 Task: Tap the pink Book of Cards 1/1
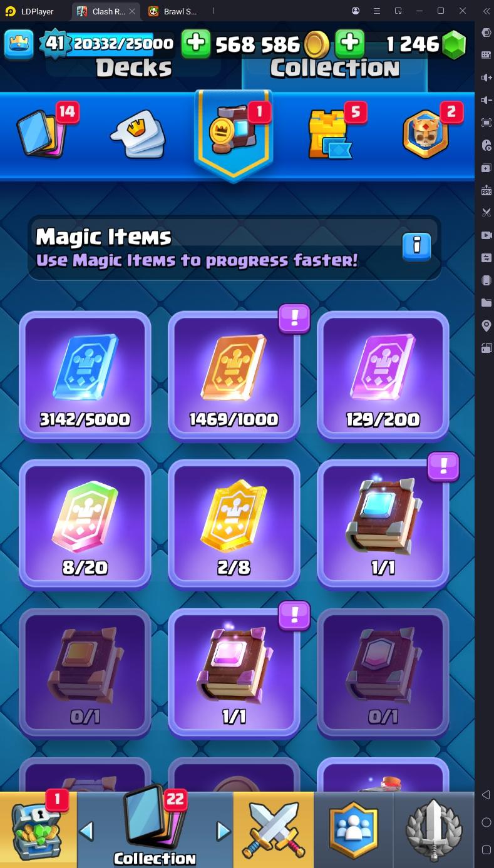click(234, 673)
